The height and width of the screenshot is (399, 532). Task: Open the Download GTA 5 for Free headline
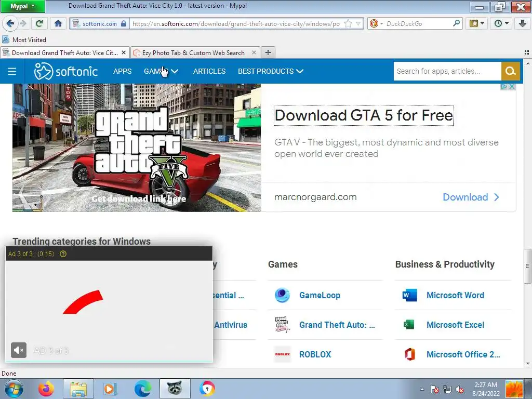[363, 115]
